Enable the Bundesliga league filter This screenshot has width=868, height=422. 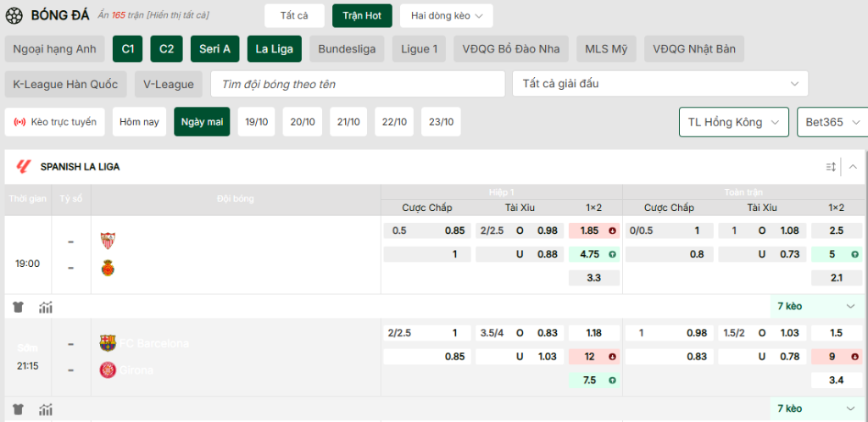(347, 49)
